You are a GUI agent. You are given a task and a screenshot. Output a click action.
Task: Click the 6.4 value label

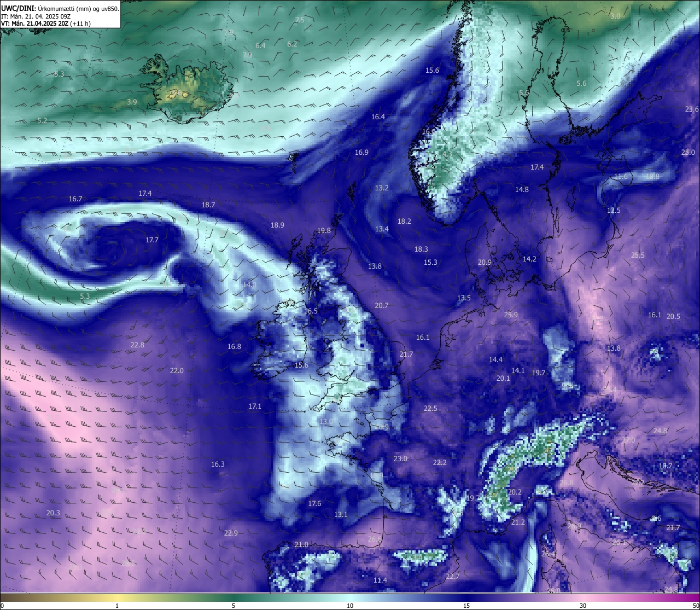tap(260, 45)
